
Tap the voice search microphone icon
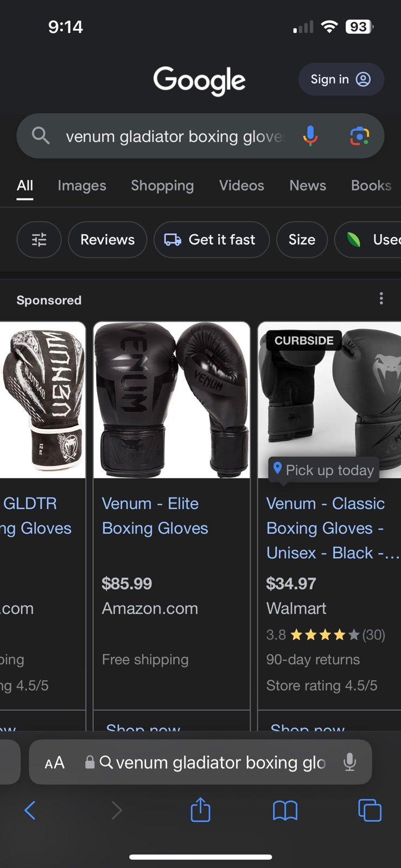[x=310, y=136]
